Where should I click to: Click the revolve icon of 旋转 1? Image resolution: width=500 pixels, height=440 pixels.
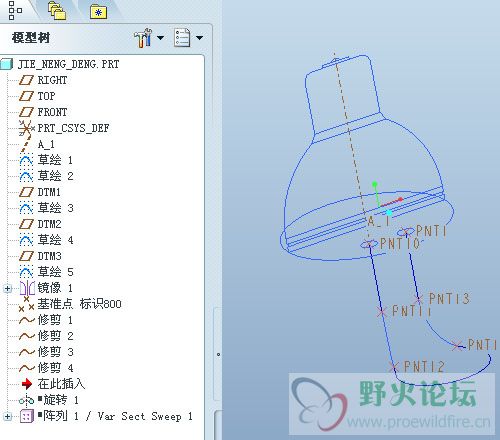[26, 400]
